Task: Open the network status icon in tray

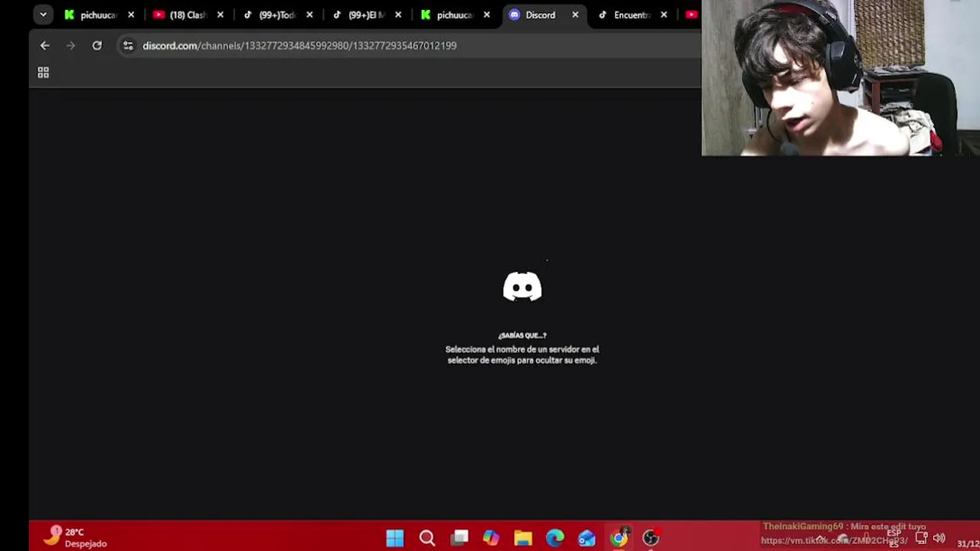Action: [x=921, y=538]
